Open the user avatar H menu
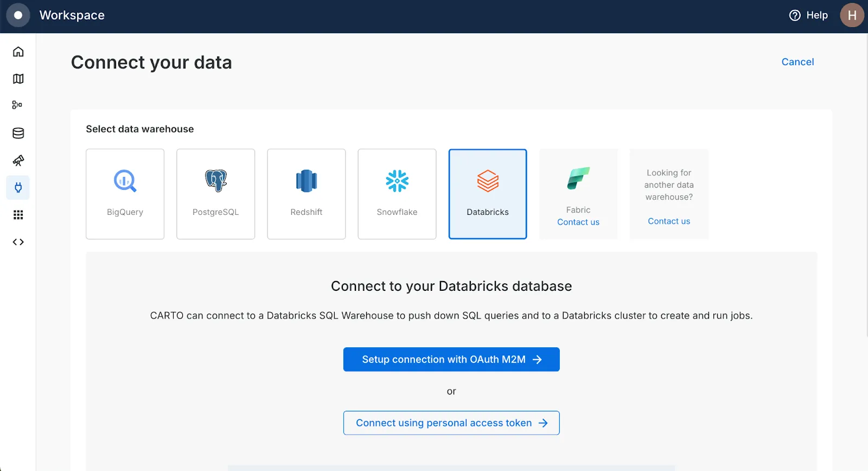868x471 pixels. (852, 15)
